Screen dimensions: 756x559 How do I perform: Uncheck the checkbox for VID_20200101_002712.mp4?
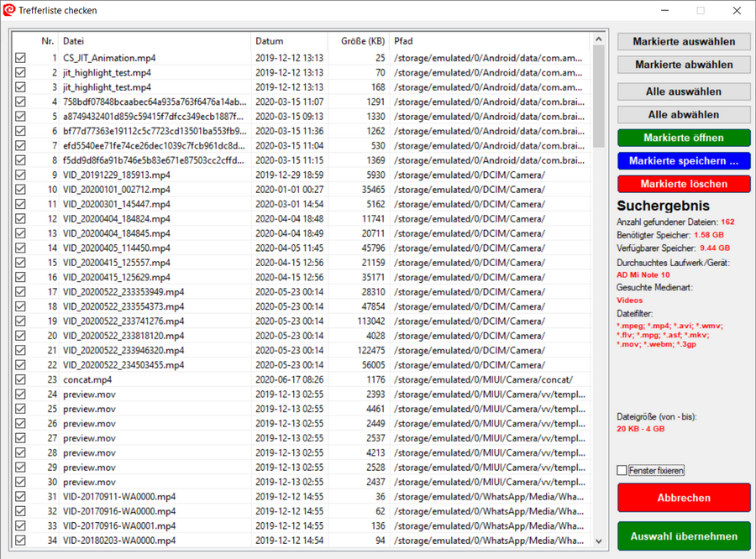20,190
